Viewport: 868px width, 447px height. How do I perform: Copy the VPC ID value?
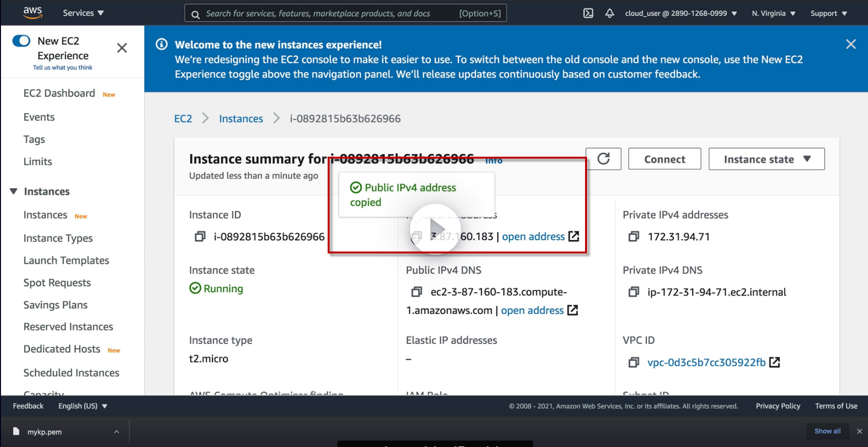[634, 363]
